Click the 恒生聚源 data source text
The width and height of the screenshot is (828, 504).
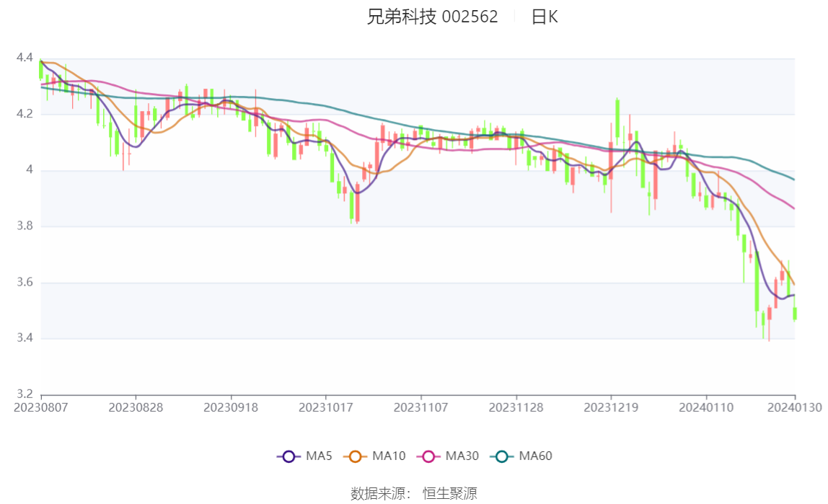point(450,493)
